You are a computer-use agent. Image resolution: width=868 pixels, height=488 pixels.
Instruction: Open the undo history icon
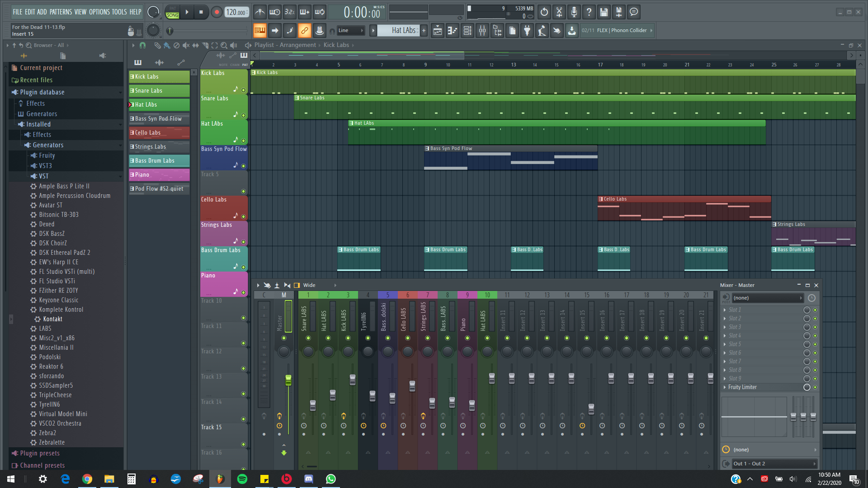pyautogui.click(x=544, y=12)
